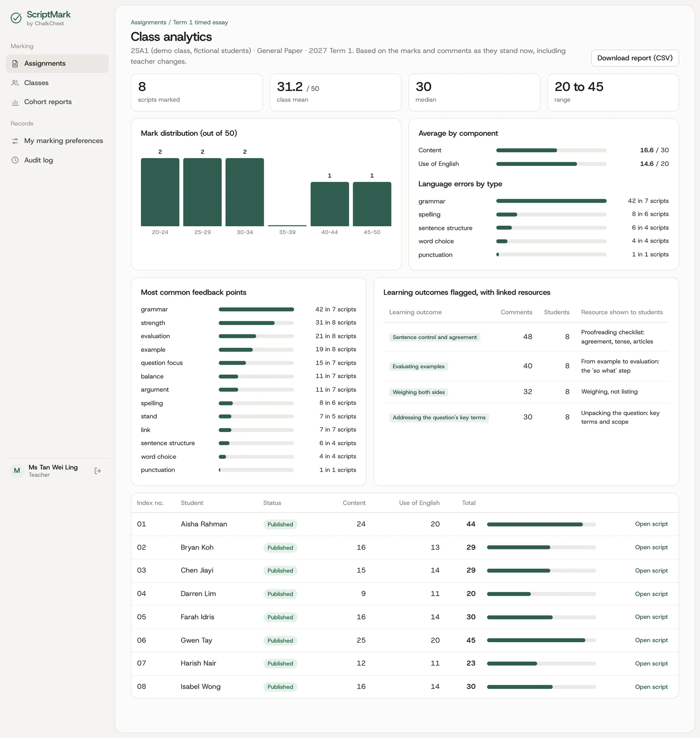The width and height of the screenshot is (700, 738).
Task: Open script for Isabel Wong
Action: click(651, 687)
